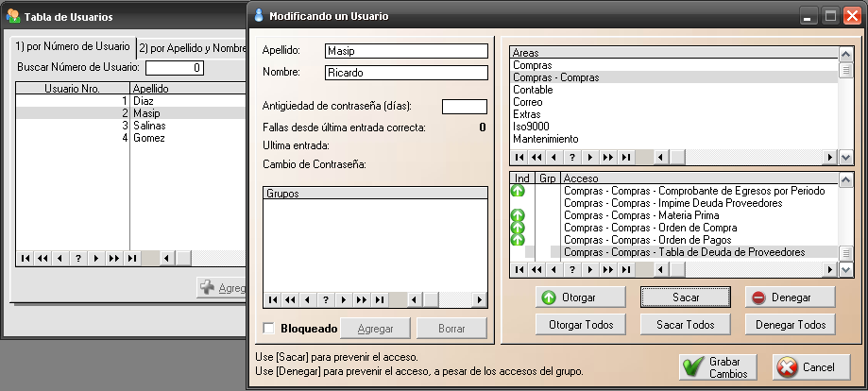Click the query '?' button in user table navigator
This screenshot has width=868, height=391.
click(78, 258)
